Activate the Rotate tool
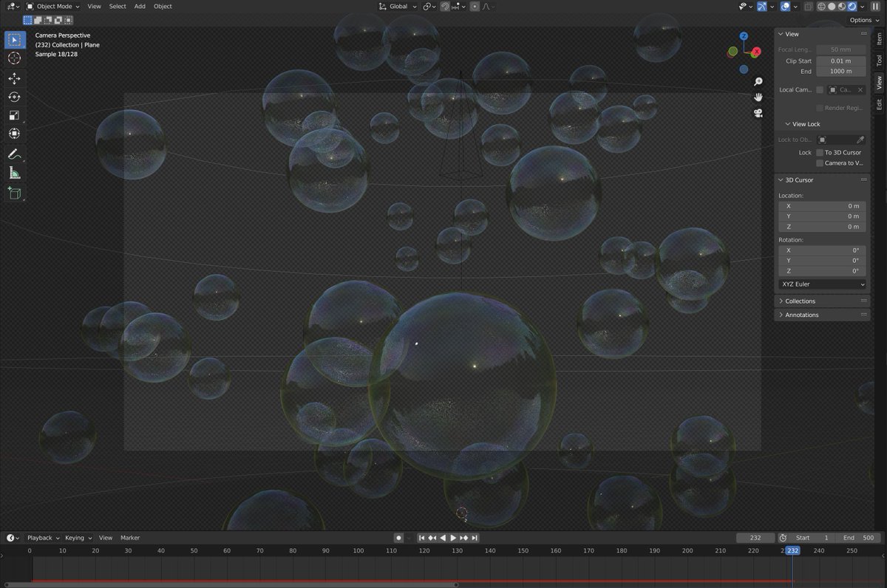Viewport: 887px width, 588px height. (15, 97)
